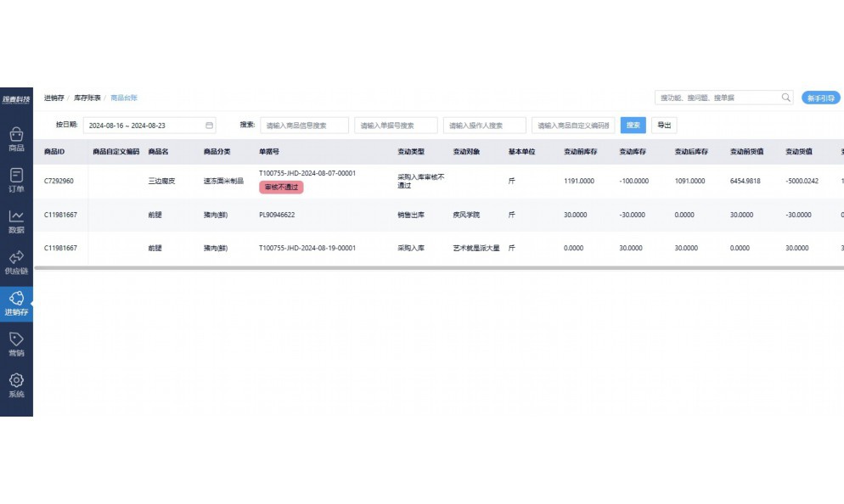This screenshot has height=504, width=844.
Task: Click the magnifier icon in the top search bar
Action: point(785,98)
